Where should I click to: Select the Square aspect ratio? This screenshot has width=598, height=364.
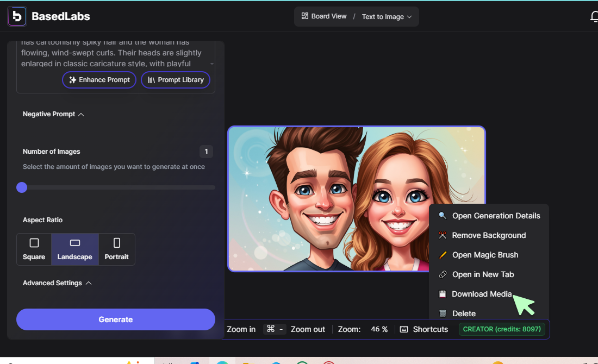coord(34,249)
